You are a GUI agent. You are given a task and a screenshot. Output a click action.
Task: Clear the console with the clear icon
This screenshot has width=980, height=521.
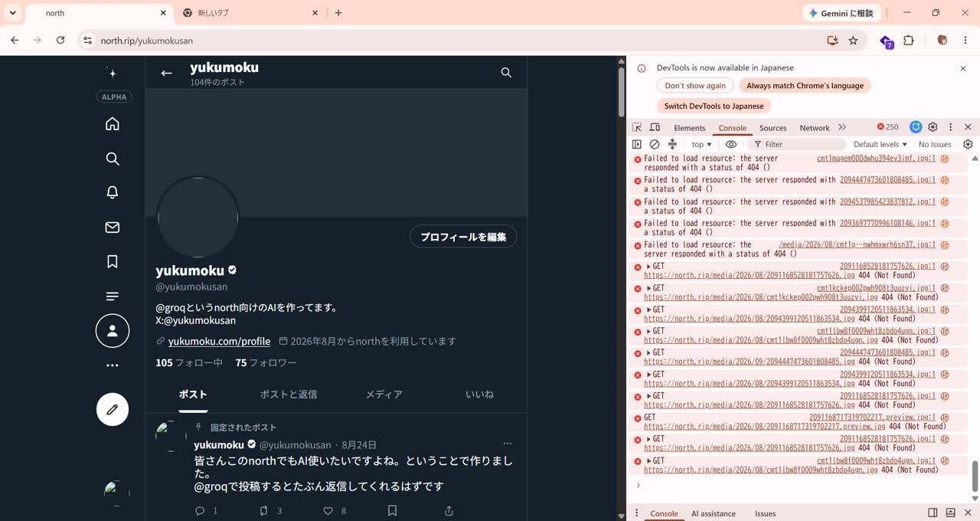click(x=655, y=144)
